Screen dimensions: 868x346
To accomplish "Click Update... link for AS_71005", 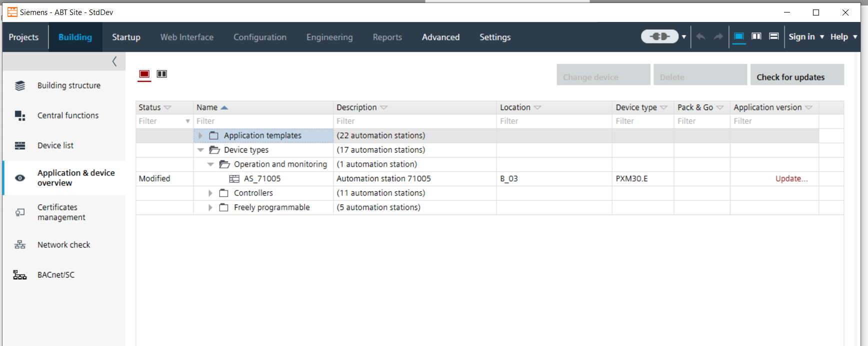I will point(791,178).
